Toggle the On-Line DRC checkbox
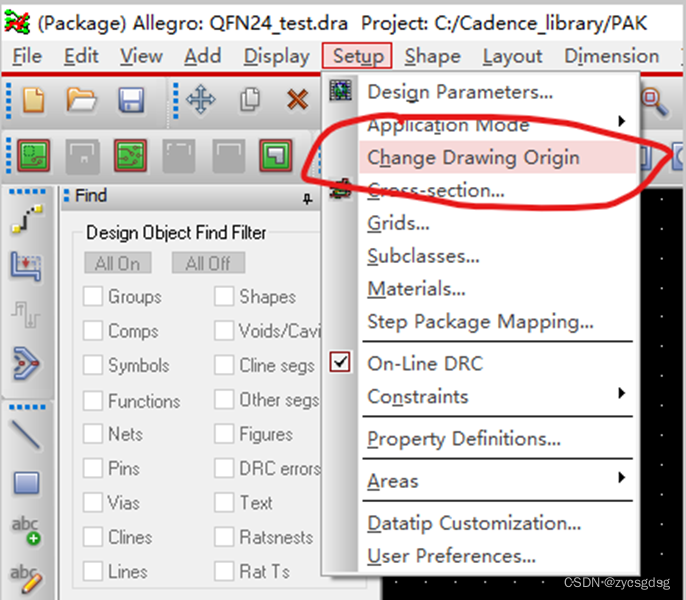The width and height of the screenshot is (686, 600). (341, 363)
